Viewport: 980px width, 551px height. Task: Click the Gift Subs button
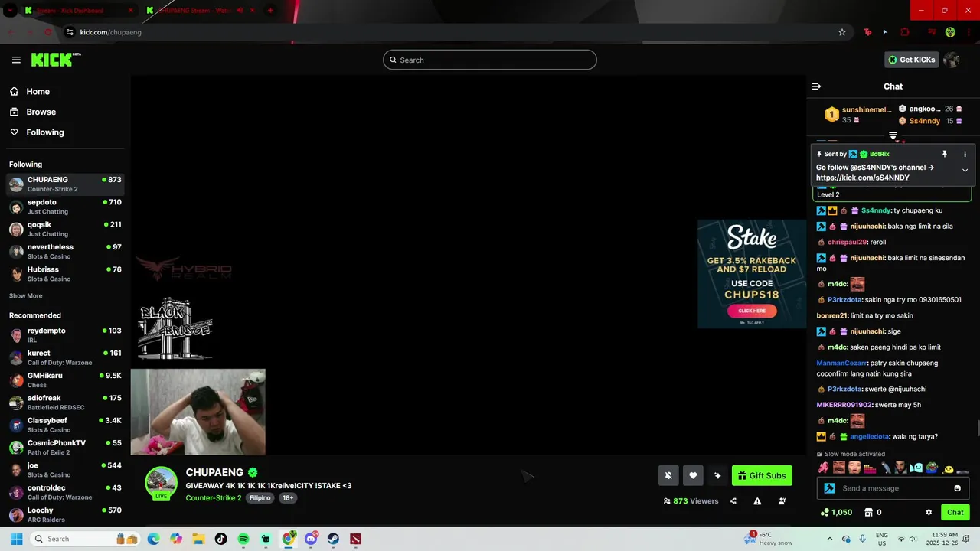762,475
